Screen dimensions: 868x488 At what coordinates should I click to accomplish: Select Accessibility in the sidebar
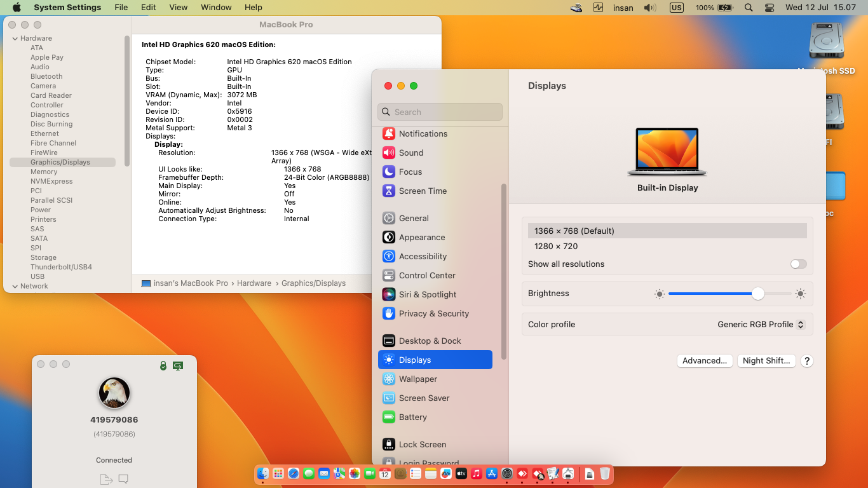click(436, 256)
